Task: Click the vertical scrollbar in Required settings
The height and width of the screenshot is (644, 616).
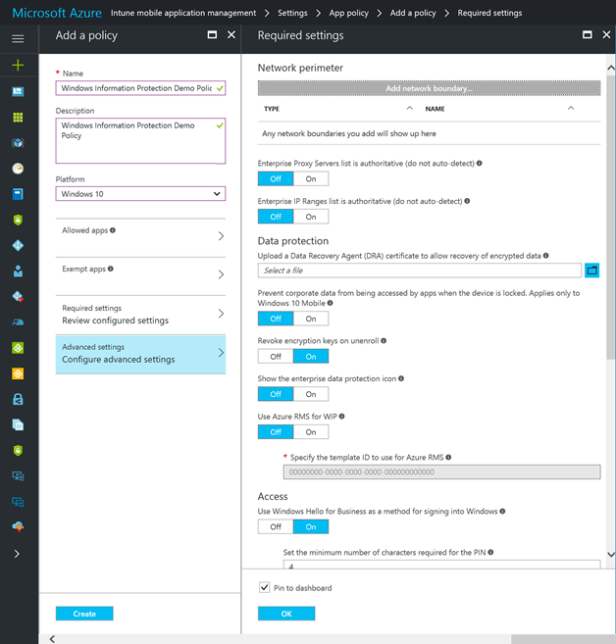Action: click(610, 300)
